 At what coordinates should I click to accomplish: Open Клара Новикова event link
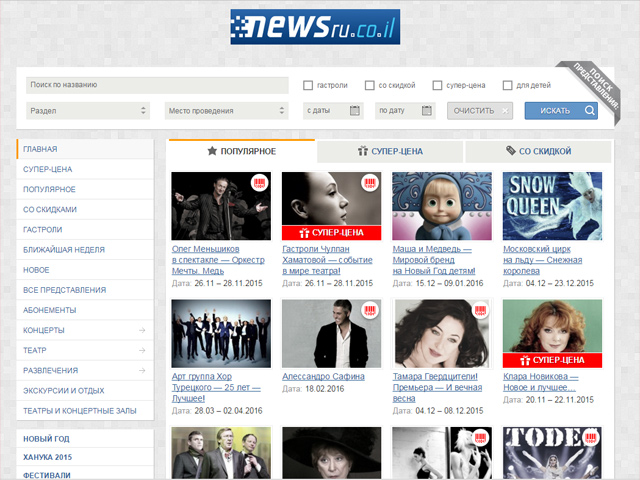(541, 382)
